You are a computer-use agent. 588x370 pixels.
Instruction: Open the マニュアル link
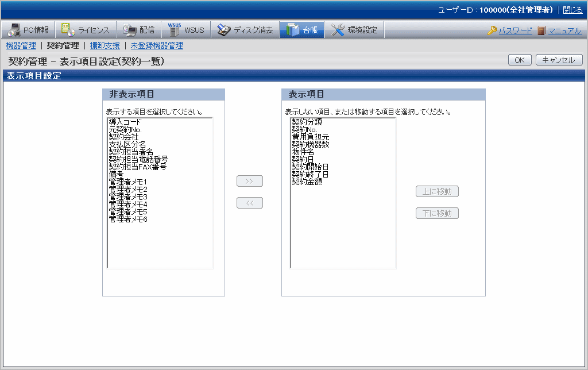click(x=565, y=31)
